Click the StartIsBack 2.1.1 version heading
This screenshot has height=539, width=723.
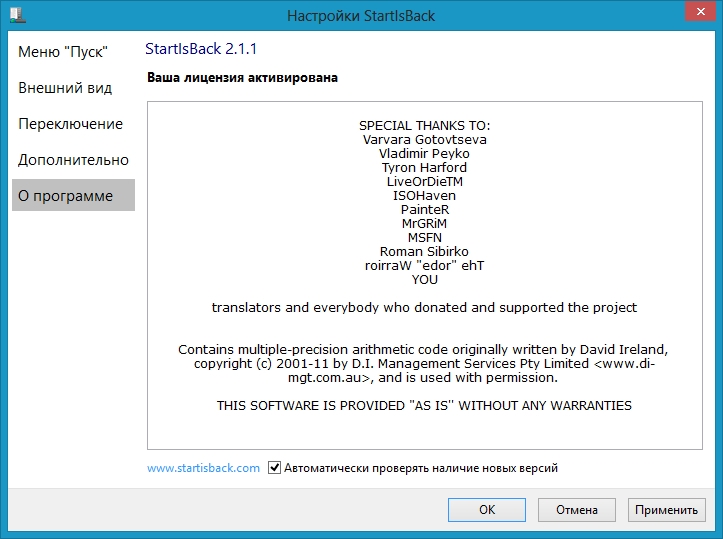(201, 48)
